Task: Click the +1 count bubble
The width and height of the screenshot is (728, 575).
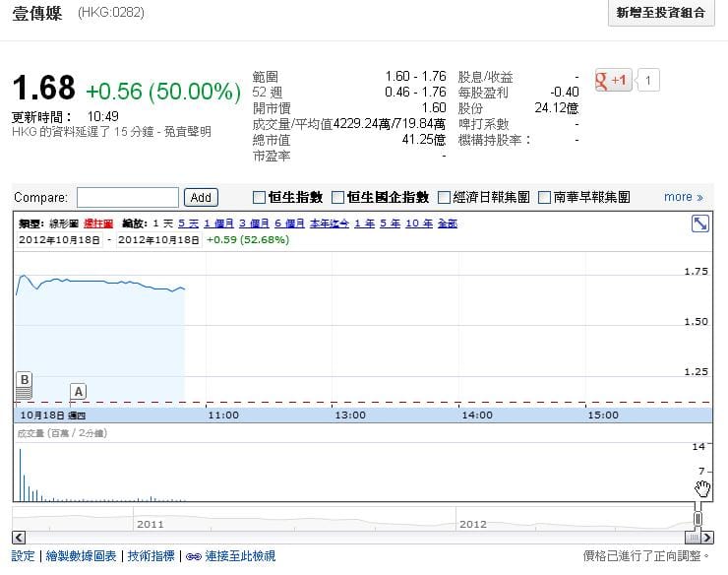Action: (647, 80)
